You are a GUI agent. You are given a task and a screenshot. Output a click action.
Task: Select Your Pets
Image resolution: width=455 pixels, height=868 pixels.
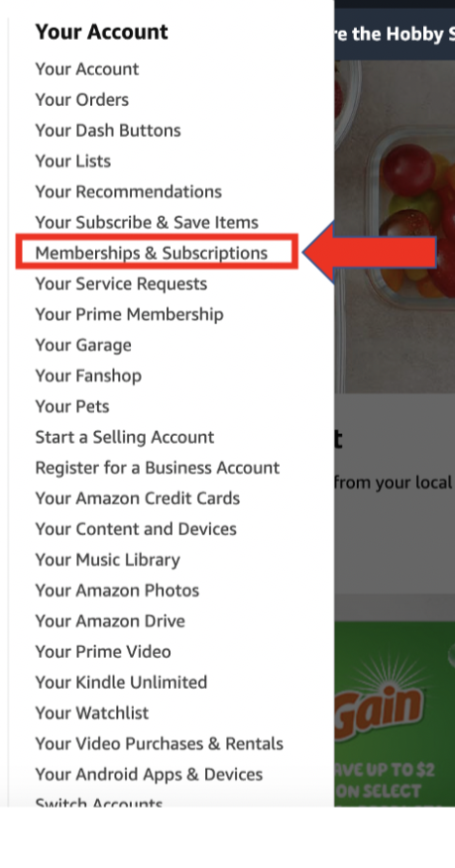coord(72,406)
